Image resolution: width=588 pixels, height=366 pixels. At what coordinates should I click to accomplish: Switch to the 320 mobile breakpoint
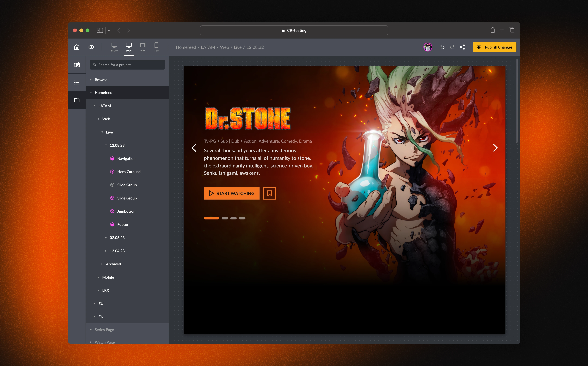point(156,47)
